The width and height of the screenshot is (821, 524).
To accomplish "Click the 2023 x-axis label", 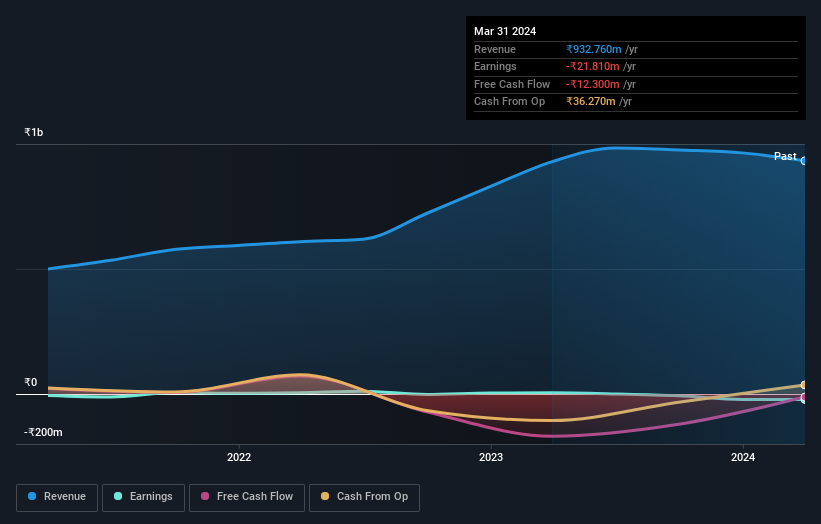I will pos(491,457).
